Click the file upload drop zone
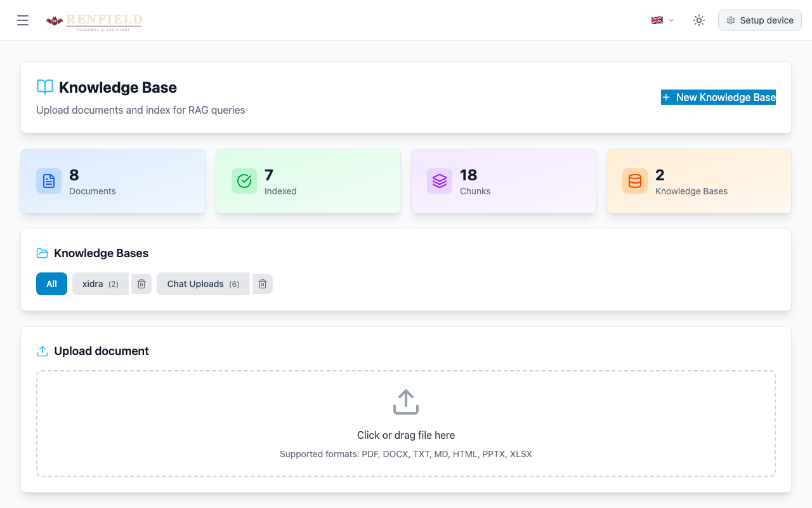This screenshot has height=508, width=812. coord(405,423)
